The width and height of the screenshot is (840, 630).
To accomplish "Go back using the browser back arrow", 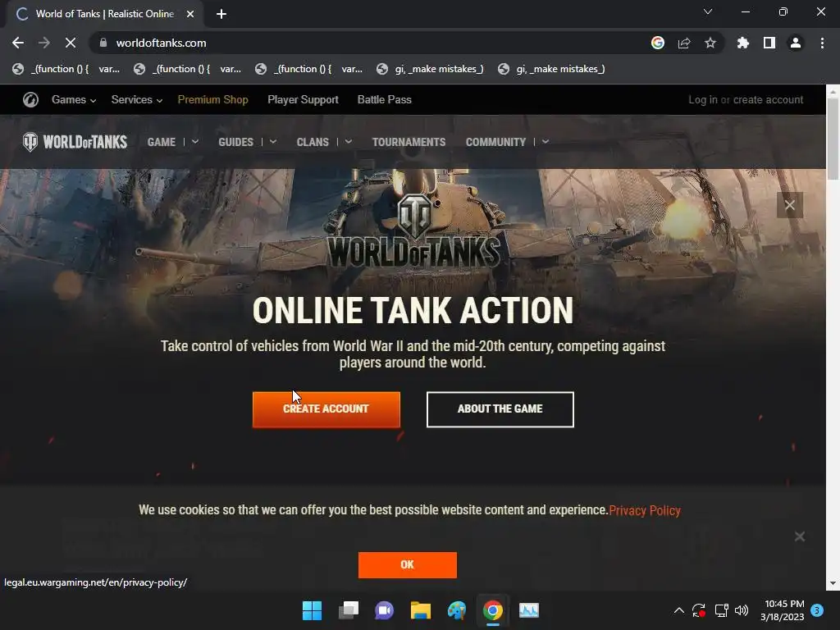I will click(x=18, y=43).
